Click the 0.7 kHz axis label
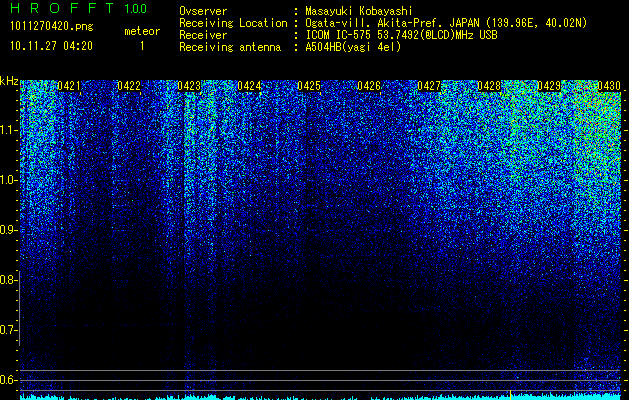This screenshot has height=400, width=629. 8,330
